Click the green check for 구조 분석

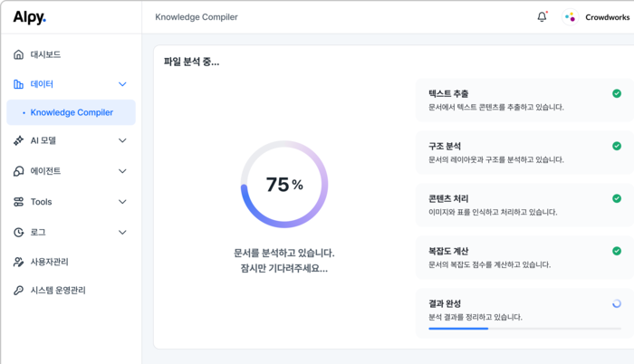[617, 146]
